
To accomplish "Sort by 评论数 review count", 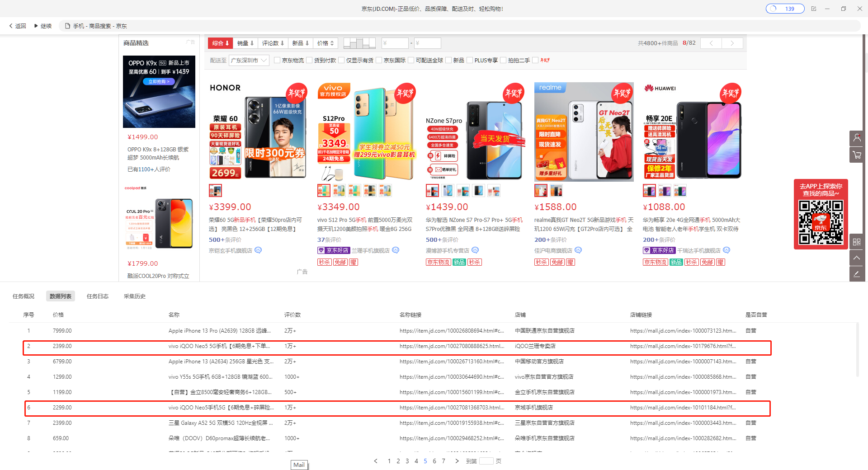I will (273, 43).
